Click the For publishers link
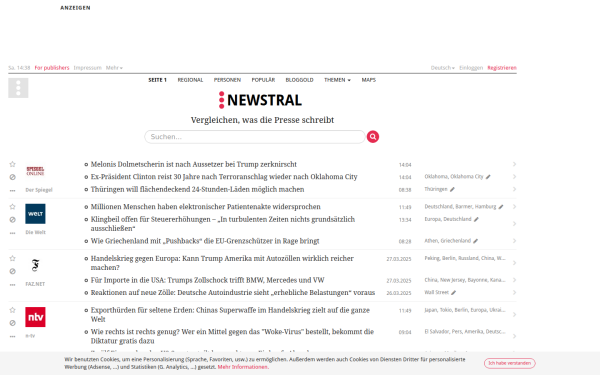The height and width of the screenshot is (375, 600). click(52, 68)
